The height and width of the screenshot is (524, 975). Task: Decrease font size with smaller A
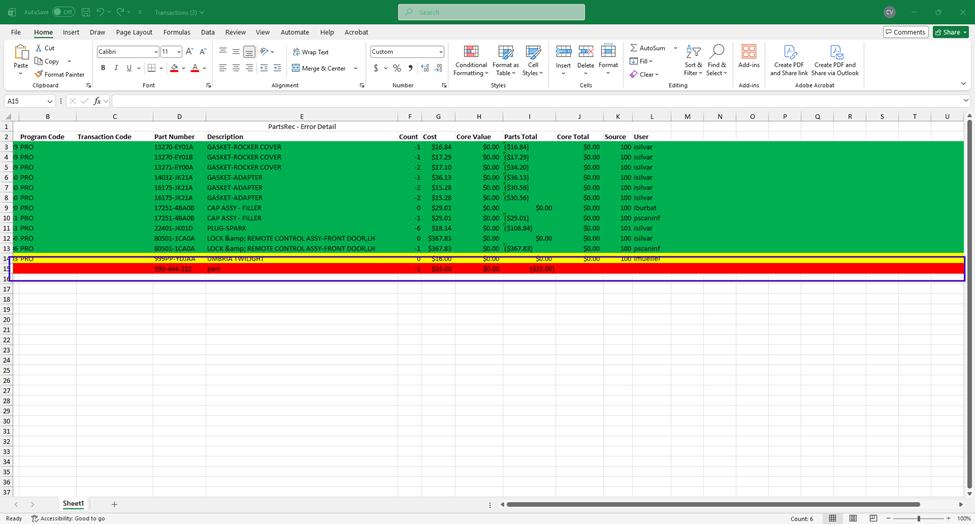point(203,52)
